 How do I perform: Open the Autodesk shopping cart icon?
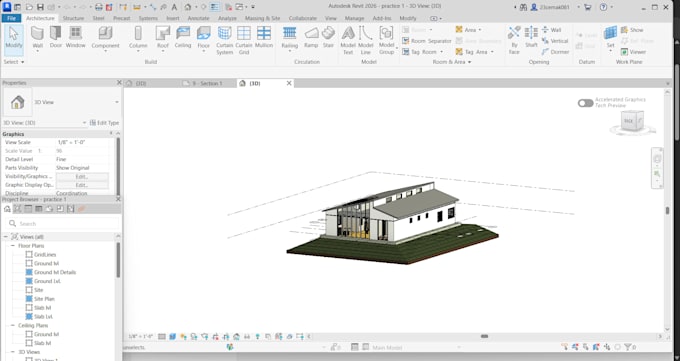[588, 7]
